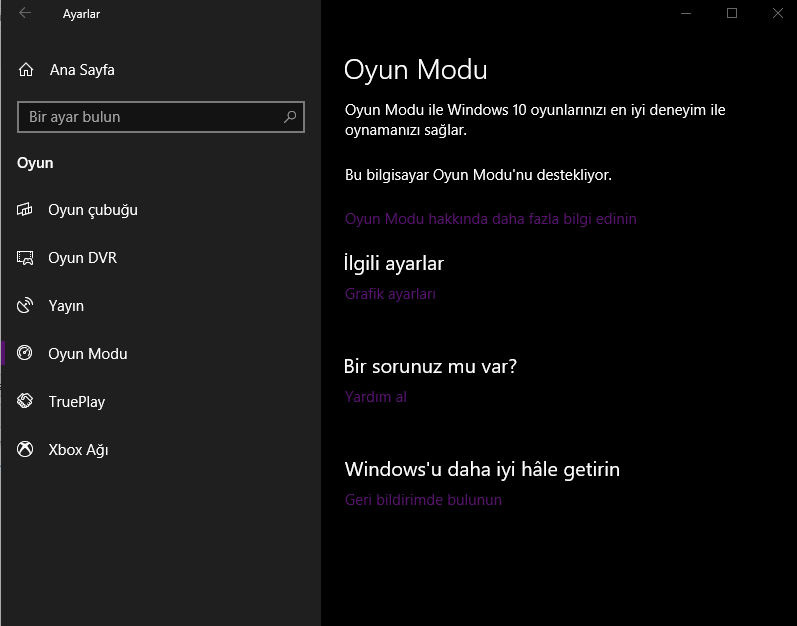797x626 pixels.
Task: Open the Grafik ayarları link
Action: (390, 294)
